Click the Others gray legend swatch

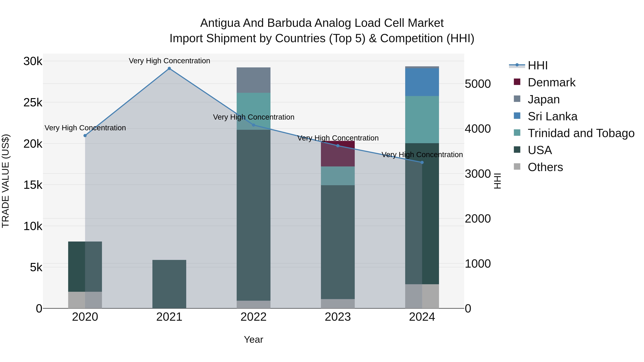[517, 167]
